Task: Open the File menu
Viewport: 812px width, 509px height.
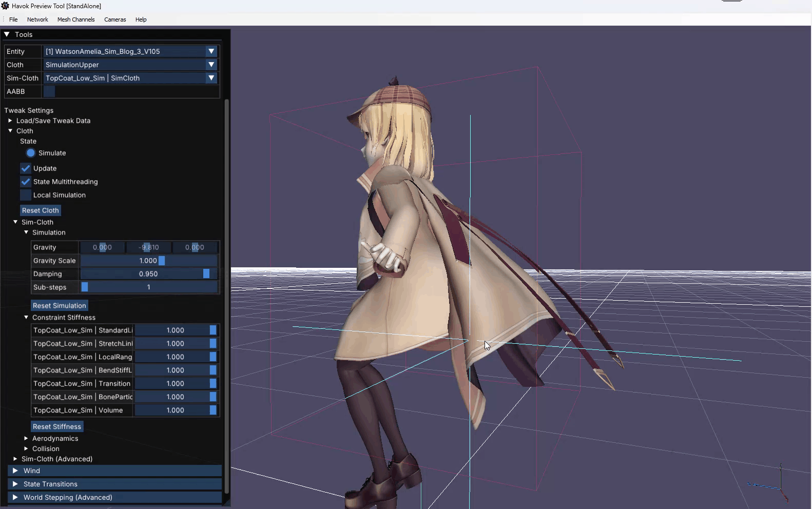Action: [x=13, y=19]
